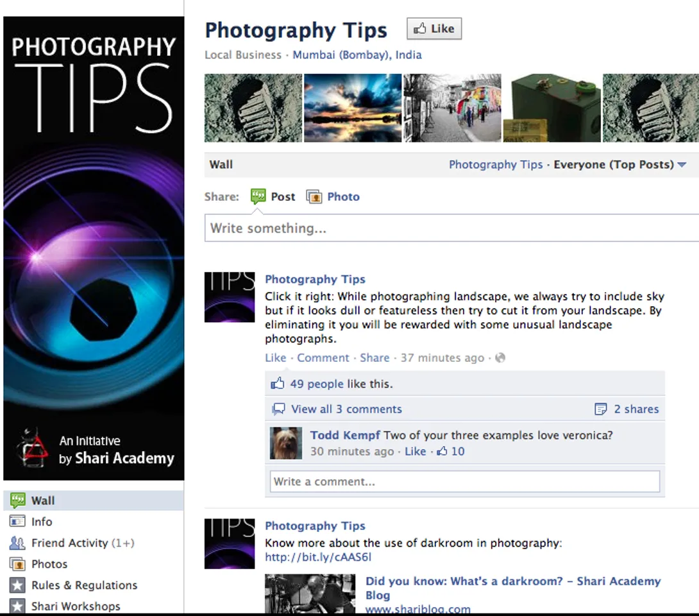Click the small thumbs-up icon beside 10 likes
This screenshot has width=699, height=616.
442,451
